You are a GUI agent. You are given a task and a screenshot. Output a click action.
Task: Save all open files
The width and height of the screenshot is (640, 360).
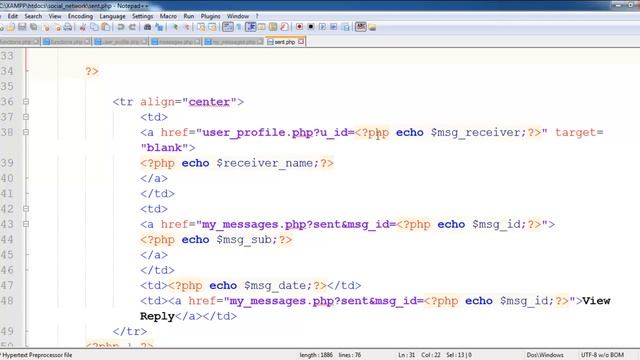pyautogui.click(x=33, y=27)
